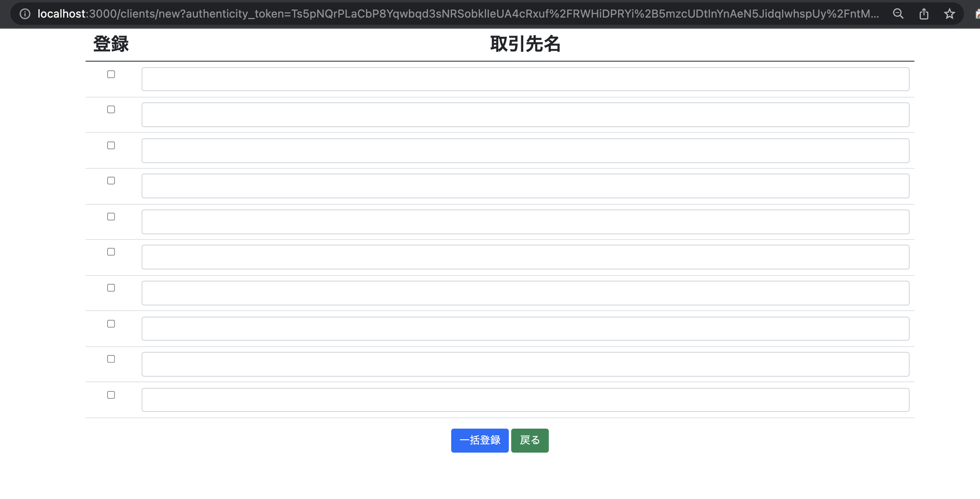
Task: Toggle the ninth row registration checkbox
Action: point(111,359)
